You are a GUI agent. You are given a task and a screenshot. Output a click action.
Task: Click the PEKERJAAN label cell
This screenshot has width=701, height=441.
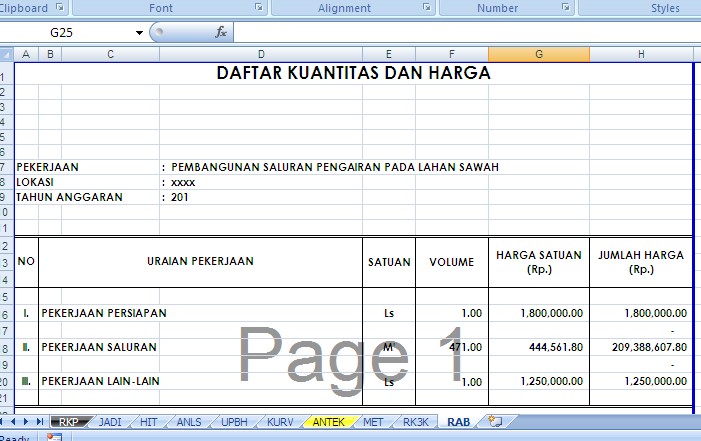(47, 167)
